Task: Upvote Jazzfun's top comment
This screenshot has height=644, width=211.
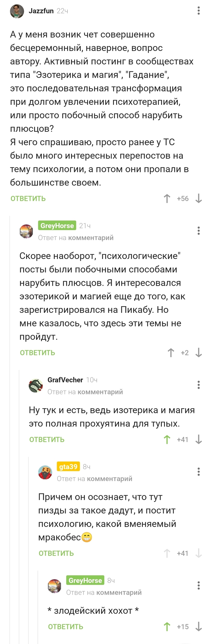Action: [167, 198]
